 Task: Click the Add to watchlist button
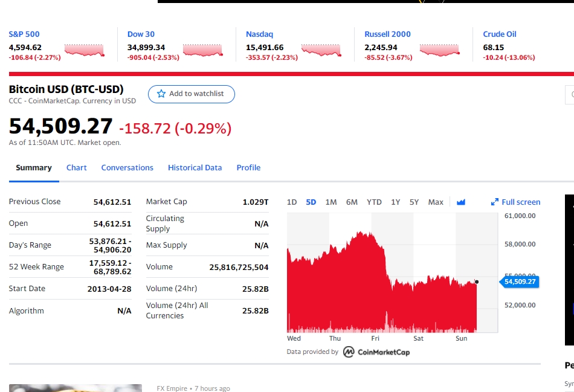192,94
